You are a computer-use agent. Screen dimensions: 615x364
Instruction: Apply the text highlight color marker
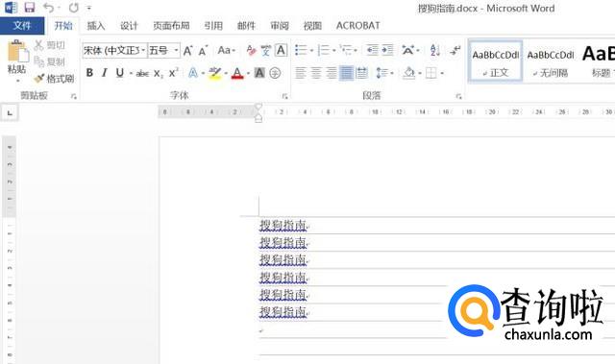coord(215,73)
